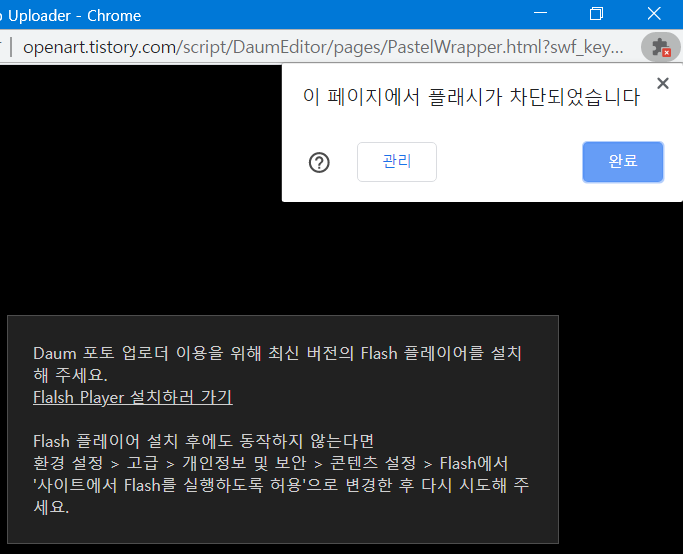
Task: Click the line '환경 설정 > 고급 > 개인정보 및 보안'
Action: 170,463
